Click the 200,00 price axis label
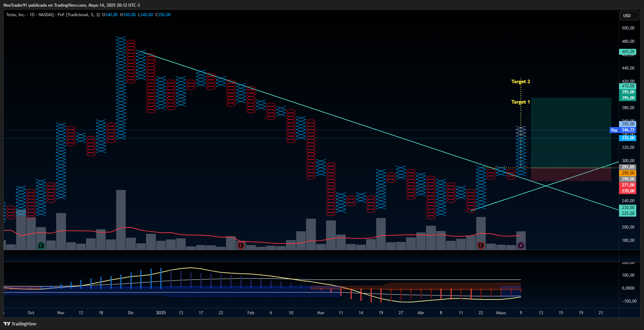 coord(628,227)
